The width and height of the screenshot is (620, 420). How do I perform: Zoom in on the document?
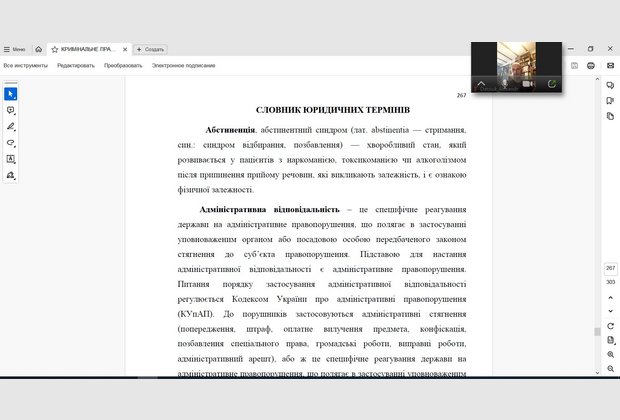[610, 355]
